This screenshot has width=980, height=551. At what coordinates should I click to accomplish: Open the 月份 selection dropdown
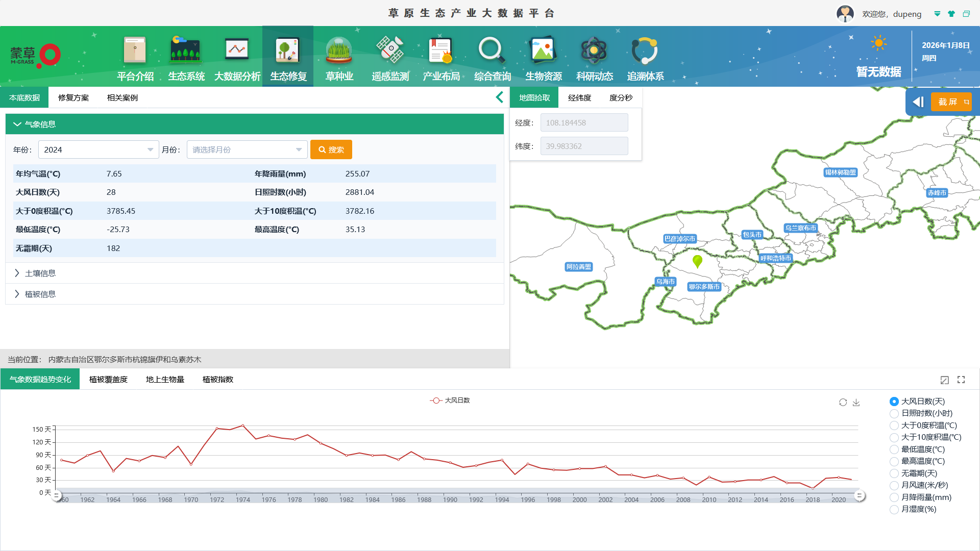[247, 149]
